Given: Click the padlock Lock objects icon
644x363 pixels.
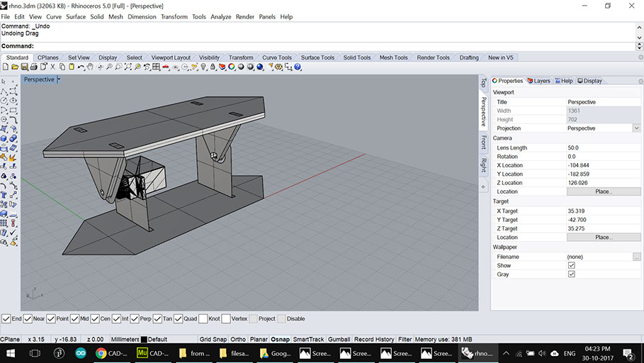Looking at the screenshot, I should (x=213, y=67).
